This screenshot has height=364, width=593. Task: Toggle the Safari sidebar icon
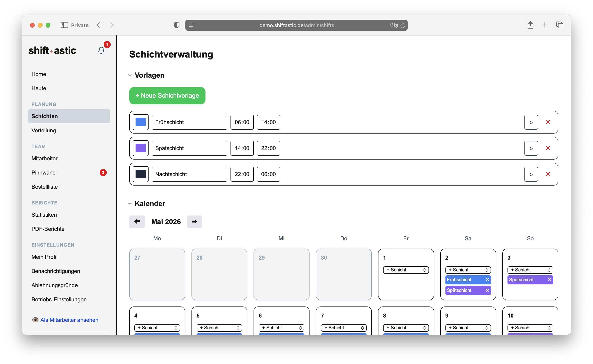click(x=64, y=25)
